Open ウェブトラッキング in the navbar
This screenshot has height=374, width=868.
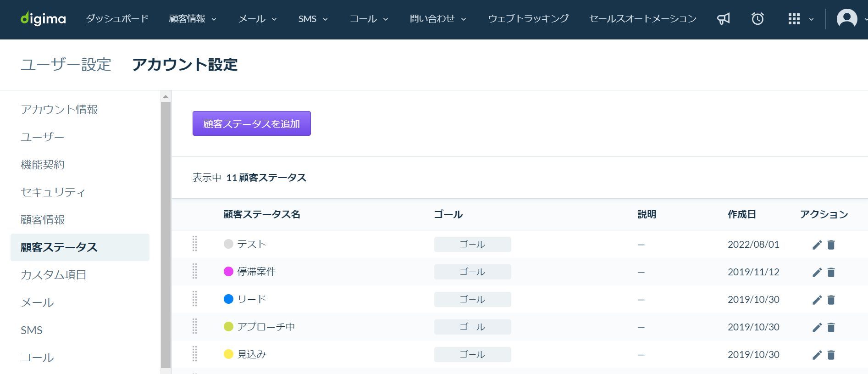point(528,19)
